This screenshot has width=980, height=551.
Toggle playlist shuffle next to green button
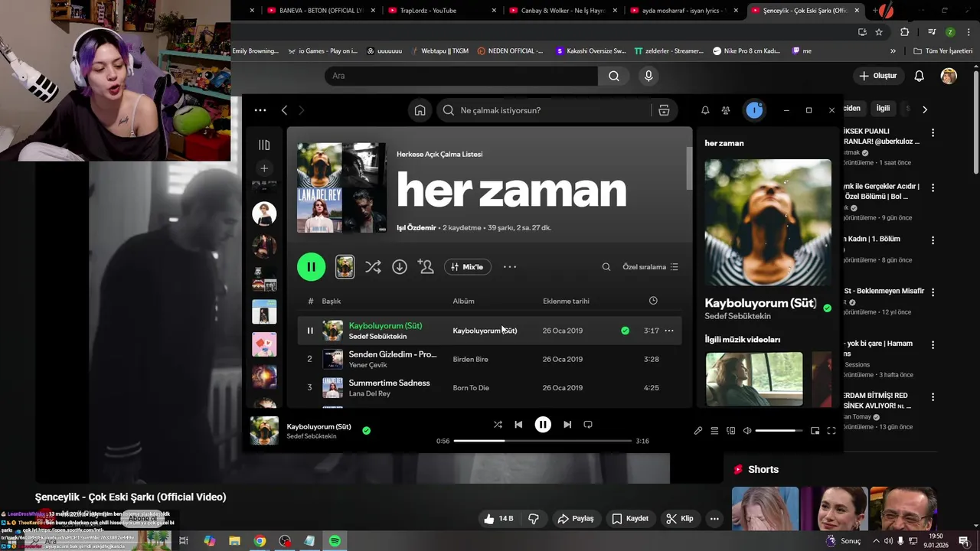(373, 266)
